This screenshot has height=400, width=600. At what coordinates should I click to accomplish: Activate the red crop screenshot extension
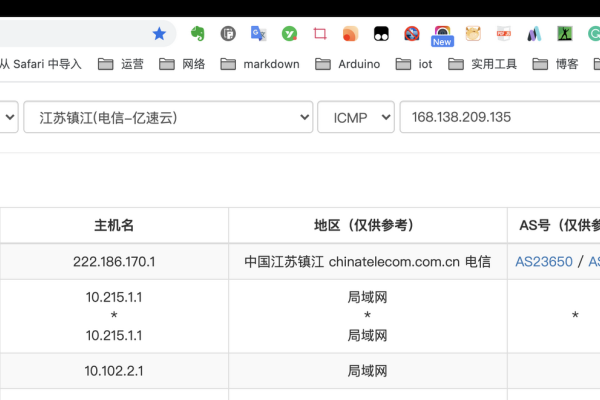(x=320, y=34)
